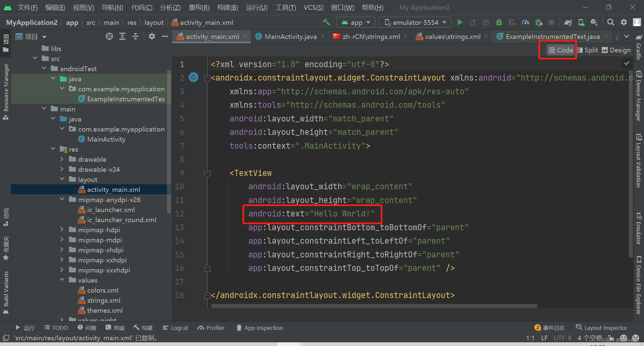Click the Sync Project with Gradle icon

(x=568, y=22)
